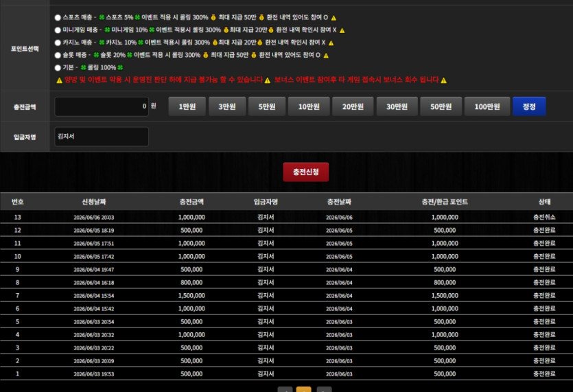The height and width of the screenshot is (392, 573).
Task: Click the 1,500,000 points value in row 7
Action: pos(445,295)
